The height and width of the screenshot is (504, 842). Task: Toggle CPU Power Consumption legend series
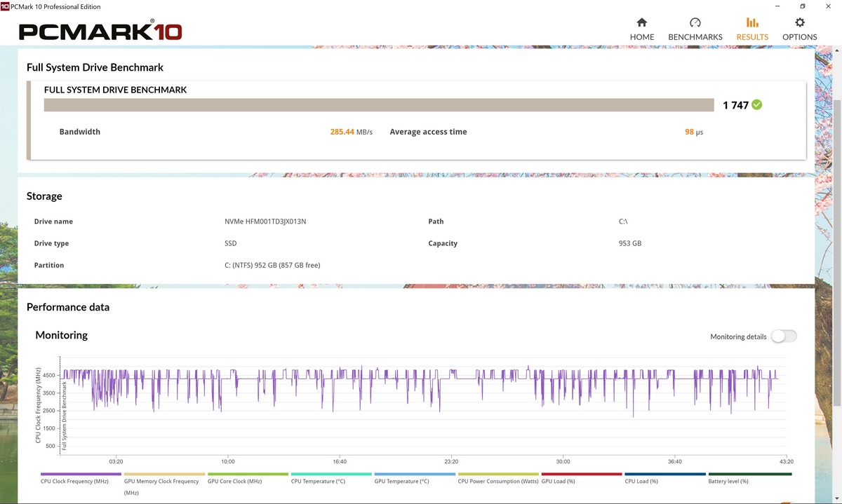(x=497, y=482)
